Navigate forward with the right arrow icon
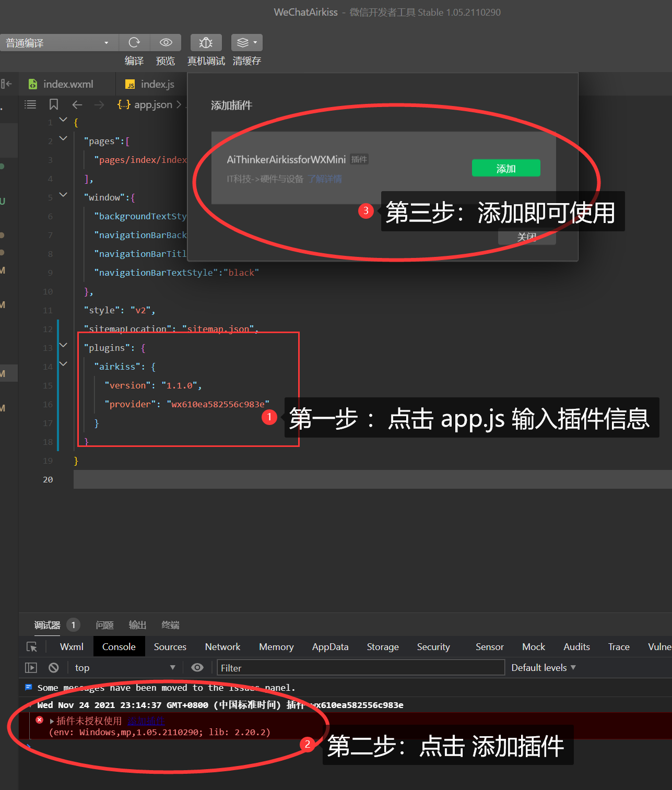This screenshot has width=672, height=790. point(99,105)
